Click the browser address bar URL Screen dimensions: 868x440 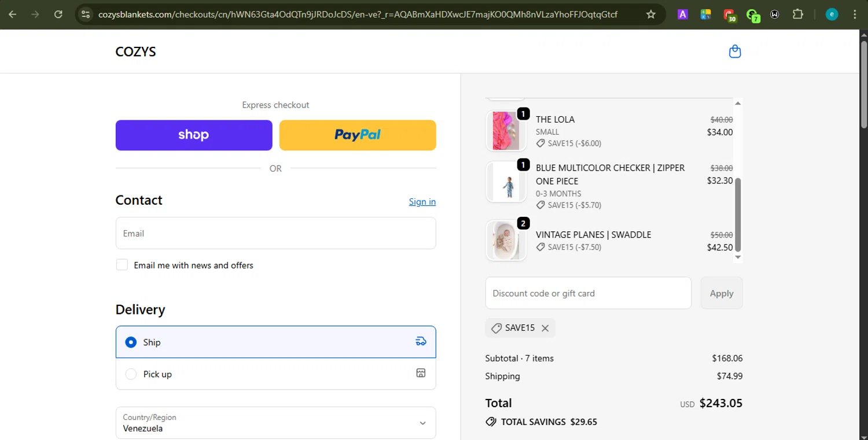pos(358,14)
